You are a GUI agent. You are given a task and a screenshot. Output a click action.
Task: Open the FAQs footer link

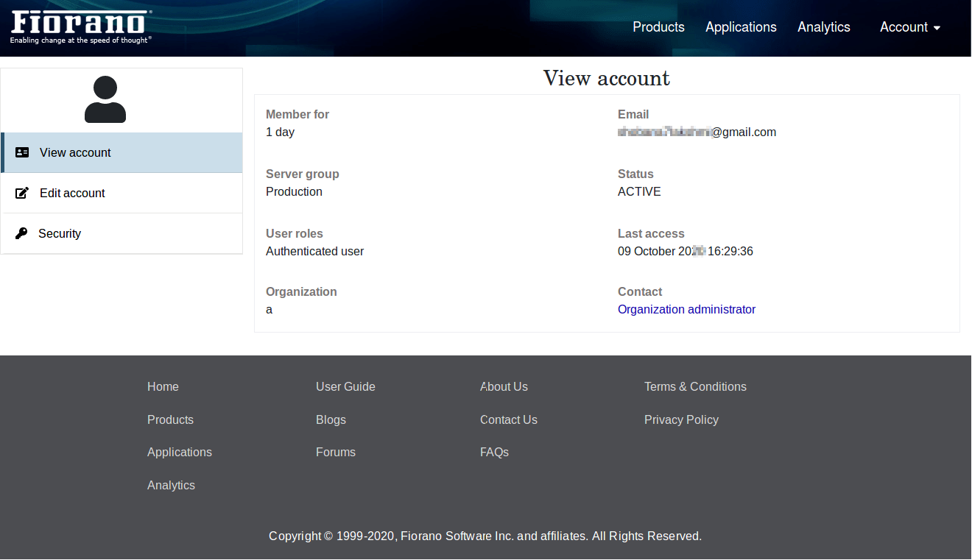[x=494, y=453]
